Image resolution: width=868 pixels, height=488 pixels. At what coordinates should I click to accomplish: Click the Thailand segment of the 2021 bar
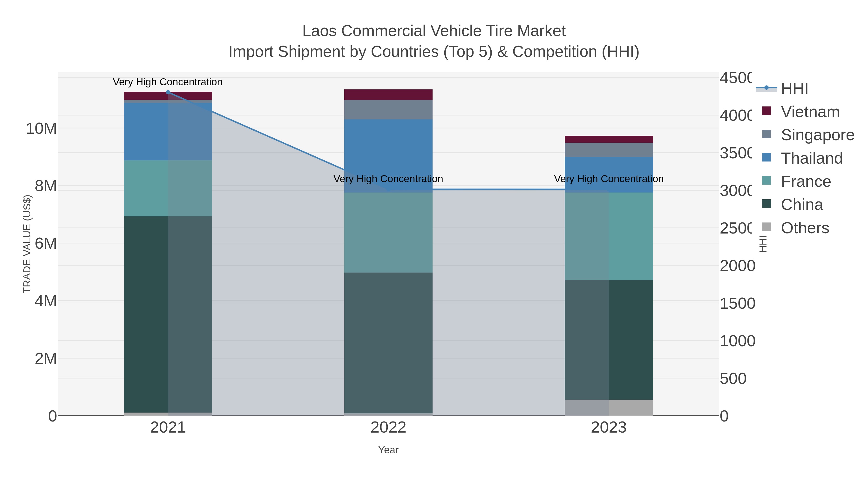pyautogui.click(x=168, y=132)
